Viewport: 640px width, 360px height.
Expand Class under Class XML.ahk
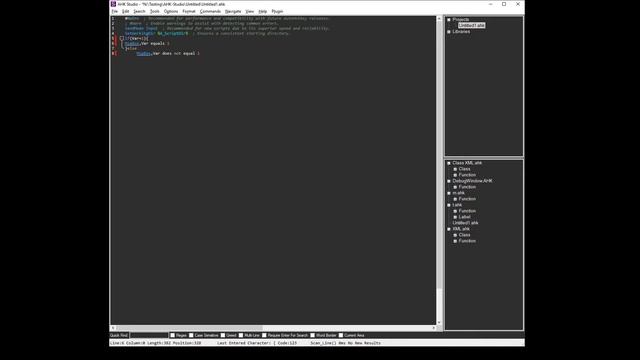coord(455,169)
